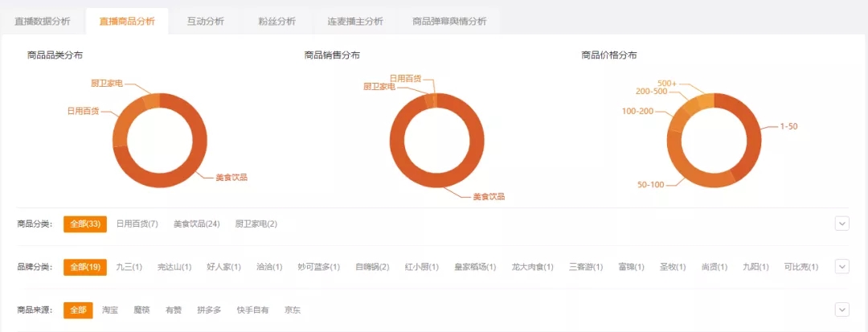The width and height of the screenshot is (868, 332).
Task: Open the 粉丝分析 tab
Action: pyautogui.click(x=276, y=22)
